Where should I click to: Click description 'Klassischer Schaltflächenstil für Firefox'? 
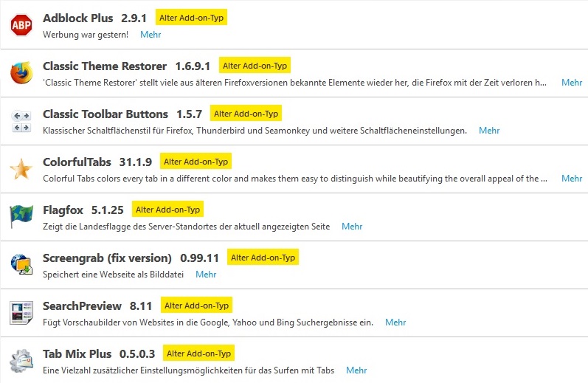point(255,131)
